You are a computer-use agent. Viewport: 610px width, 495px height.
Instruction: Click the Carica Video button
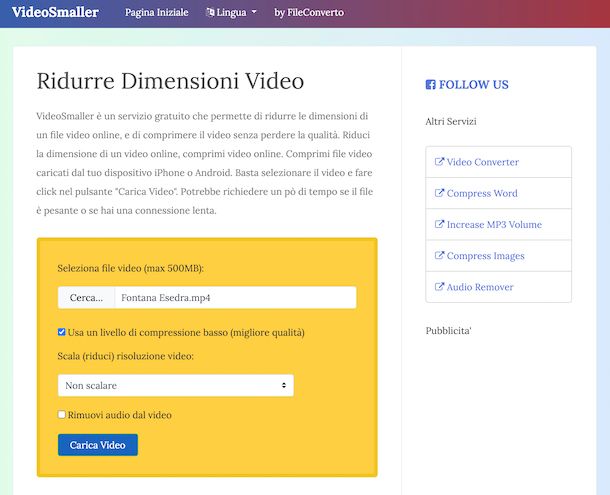[98, 445]
